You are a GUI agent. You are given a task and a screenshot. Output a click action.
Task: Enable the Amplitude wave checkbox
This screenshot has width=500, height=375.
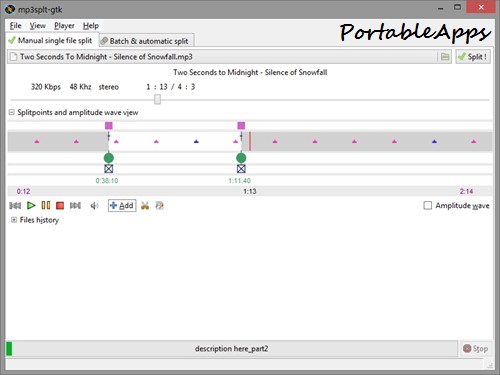428,205
